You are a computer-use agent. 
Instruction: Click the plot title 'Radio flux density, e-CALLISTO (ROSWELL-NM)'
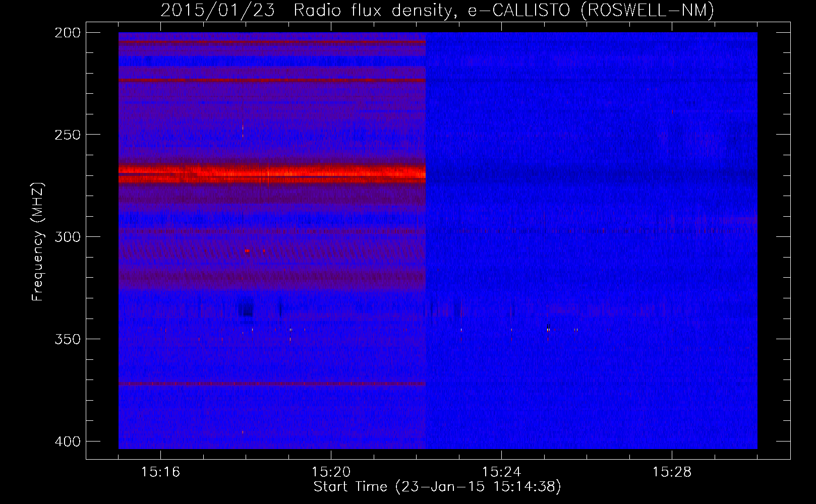504,10
